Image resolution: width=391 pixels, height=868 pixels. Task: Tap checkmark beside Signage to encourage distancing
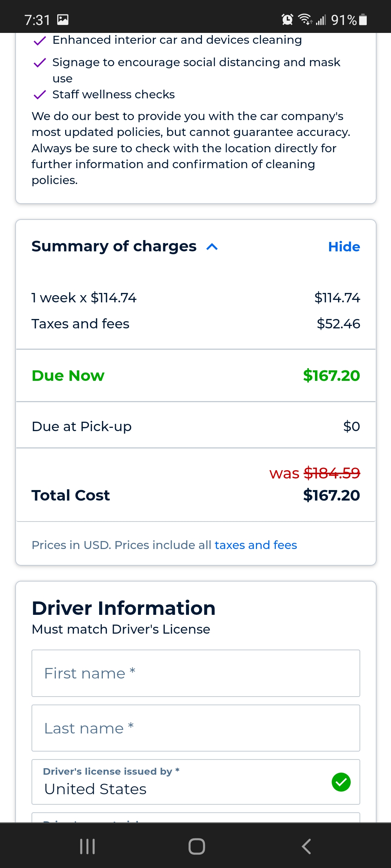39,63
